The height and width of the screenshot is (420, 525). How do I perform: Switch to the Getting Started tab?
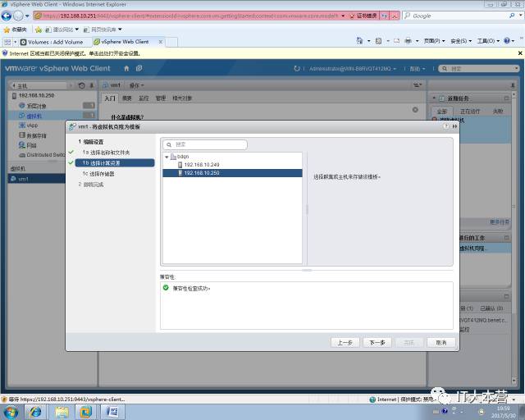pyautogui.click(x=110, y=98)
